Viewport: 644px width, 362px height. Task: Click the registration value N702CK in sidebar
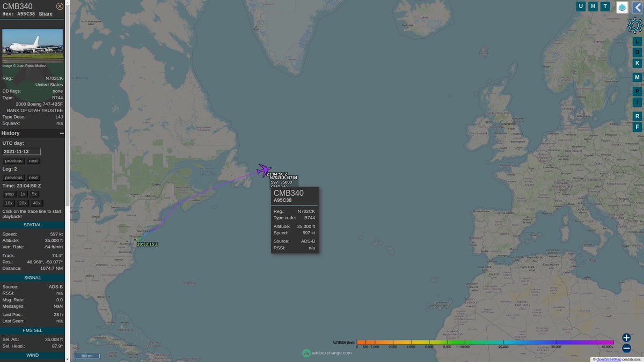click(x=54, y=78)
